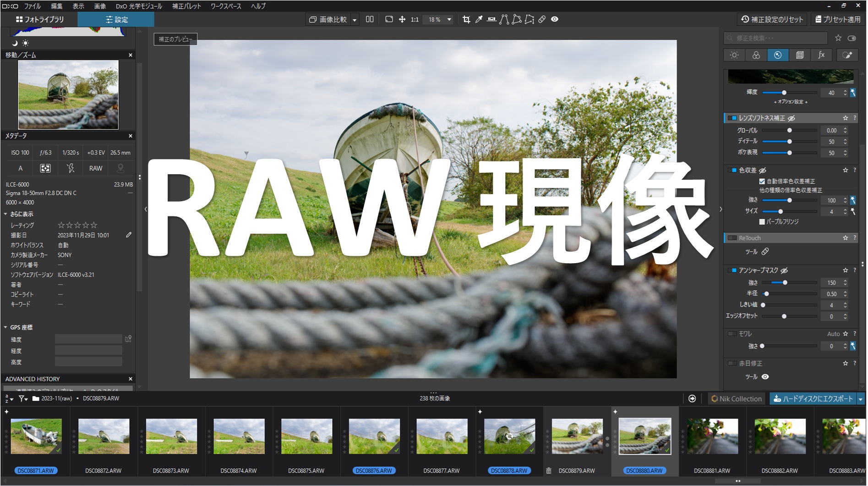Switch to フォトライブラリ tab
This screenshot has width=868, height=486.
click(39, 19)
